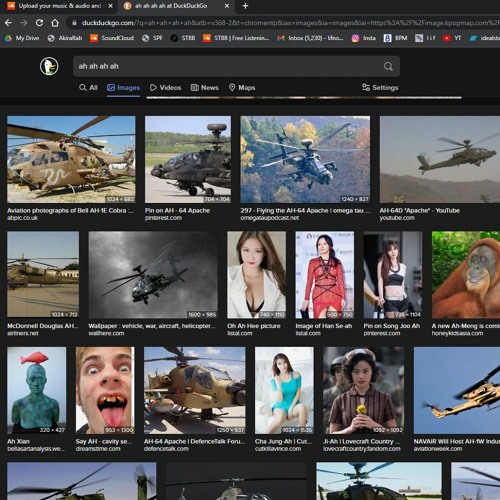Open the NAVAIR AH-1W helicopter thumbnail
The height and width of the screenshot is (500, 500).
pos(457,390)
